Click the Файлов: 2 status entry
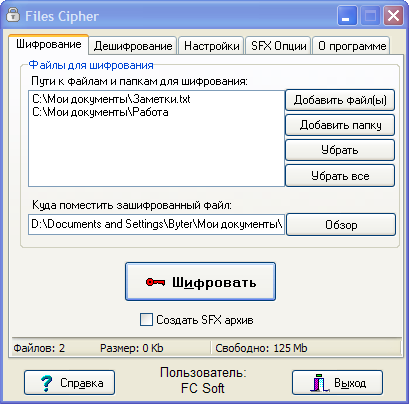409x404 pixels. (x=39, y=348)
